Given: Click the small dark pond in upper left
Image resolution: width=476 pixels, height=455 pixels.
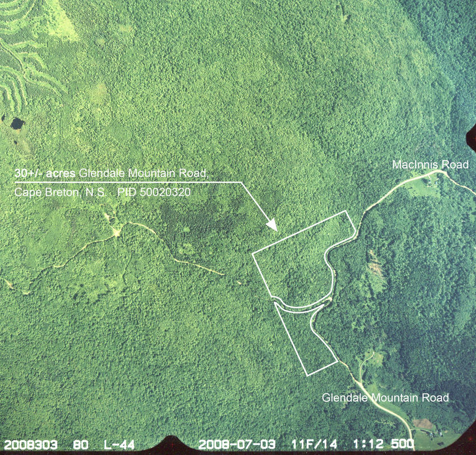Looking at the screenshot, I should (x=17, y=123).
